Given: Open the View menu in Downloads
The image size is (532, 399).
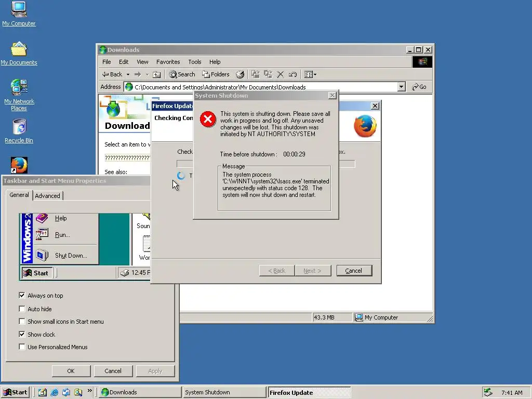Looking at the screenshot, I should pyautogui.click(x=142, y=62).
